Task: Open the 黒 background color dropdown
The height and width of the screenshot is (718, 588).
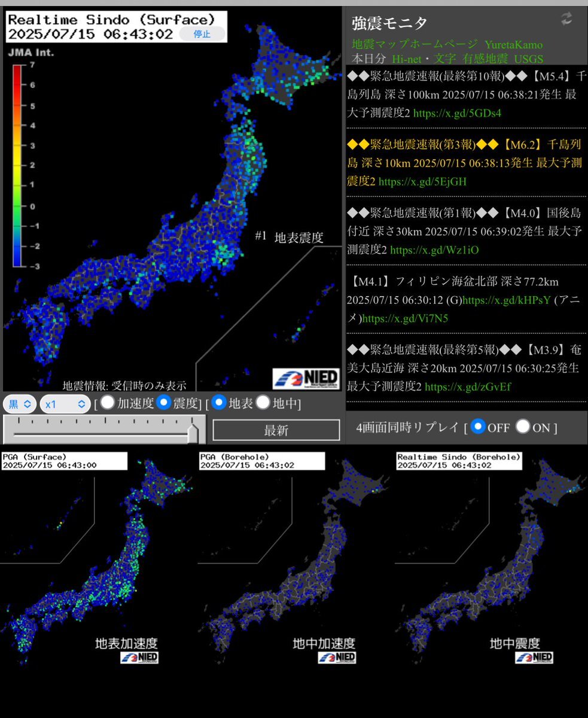Action: 20,404
